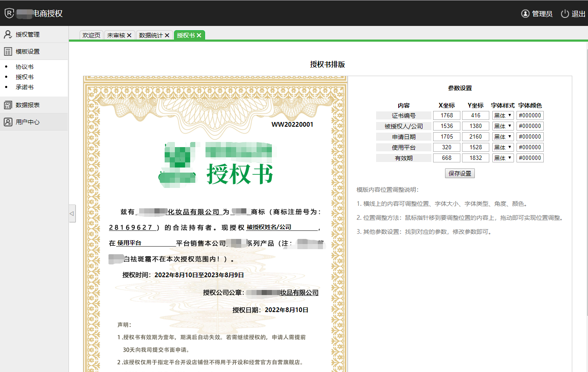The image size is (588, 372).
Task: Click the 数据报表 chart icon in sidebar
Action: [x=8, y=105]
